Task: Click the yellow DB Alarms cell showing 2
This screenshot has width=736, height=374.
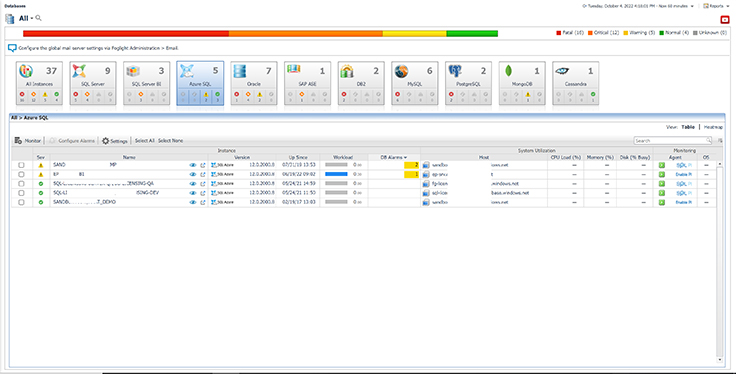Action: point(411,165)
